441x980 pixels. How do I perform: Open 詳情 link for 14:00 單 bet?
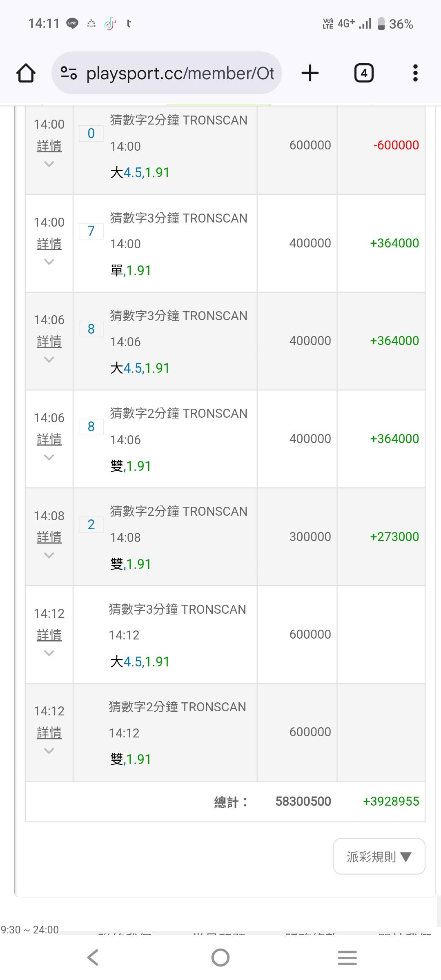point(49,244)
